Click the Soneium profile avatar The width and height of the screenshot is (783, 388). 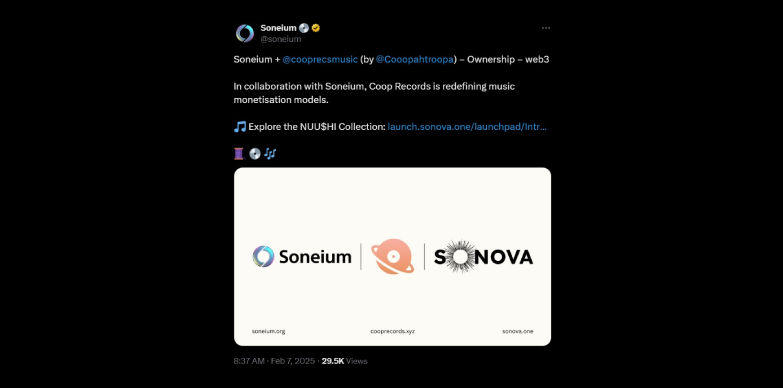click(x=245, y=33)
